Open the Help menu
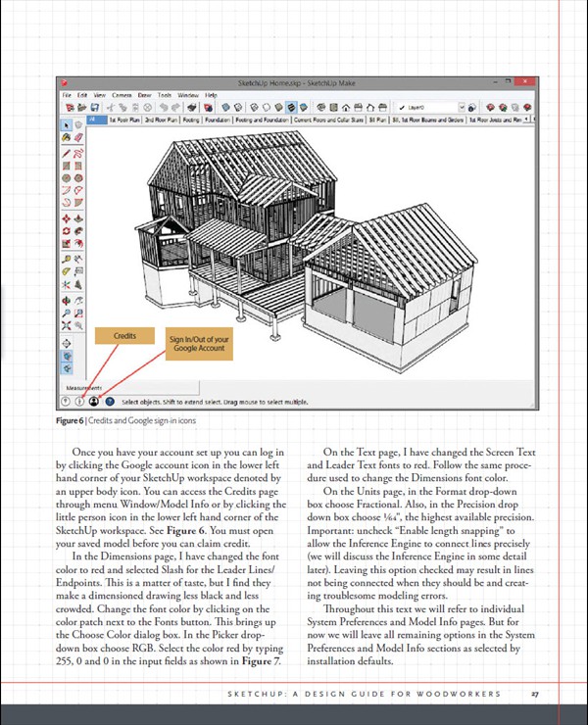588x725 pixels. (211, 95)
